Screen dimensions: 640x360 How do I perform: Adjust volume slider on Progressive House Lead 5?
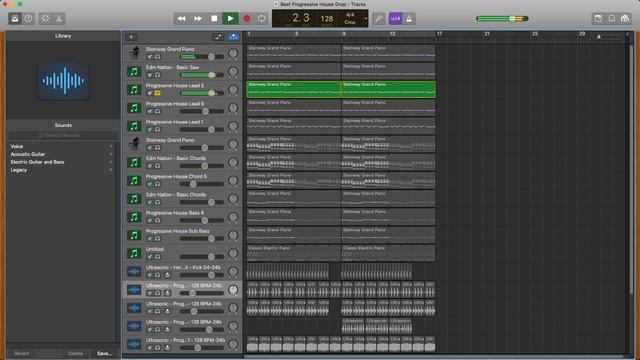tap(202, 93)
